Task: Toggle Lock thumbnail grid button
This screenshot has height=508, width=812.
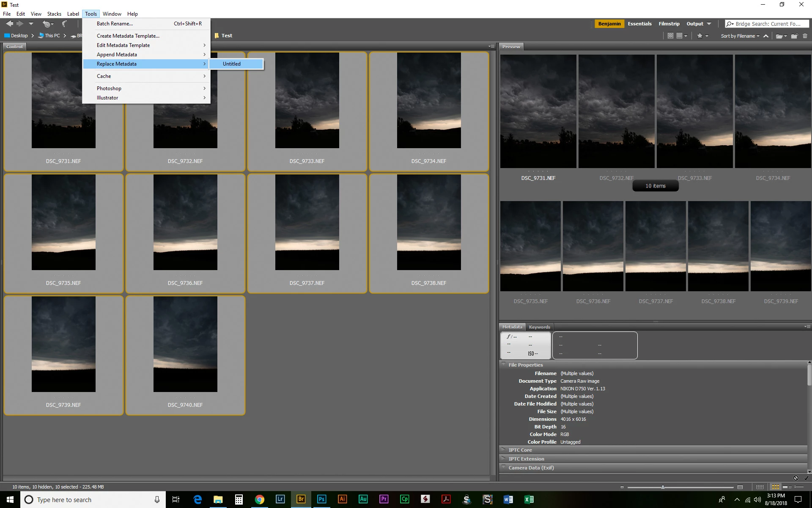Action: click(x=760, y=487)
